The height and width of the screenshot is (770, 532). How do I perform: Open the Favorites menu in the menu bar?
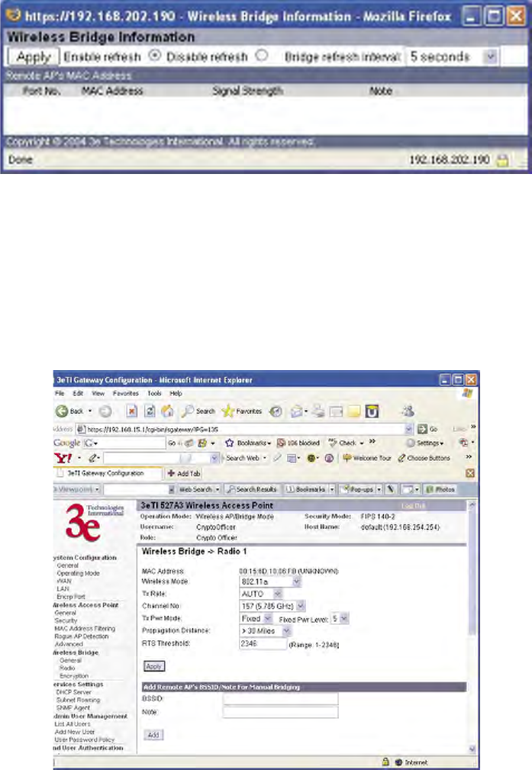[126, 393]
